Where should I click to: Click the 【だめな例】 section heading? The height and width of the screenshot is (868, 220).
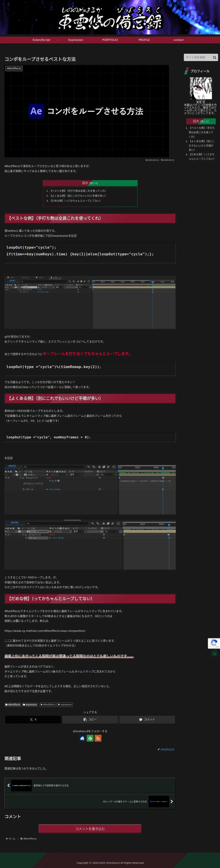click(90, 598)
